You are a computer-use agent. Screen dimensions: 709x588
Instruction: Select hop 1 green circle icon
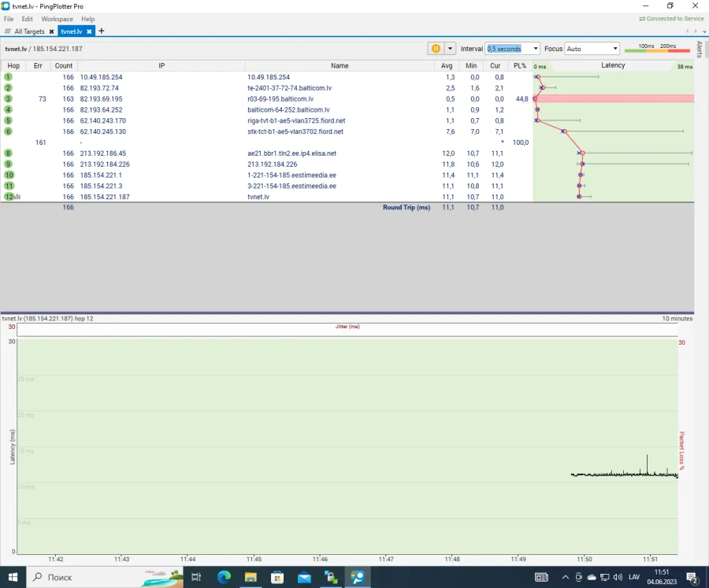(8, 77)
